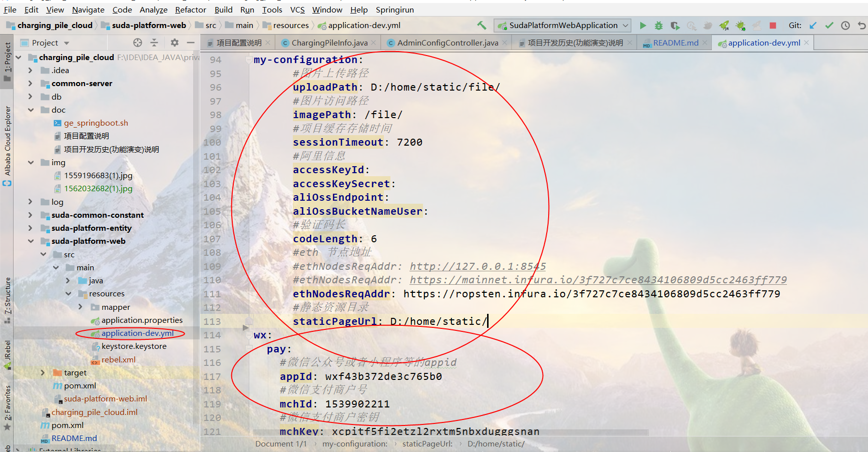Click the locate-file target icon in Project panel
The height and width of the screenshot is (452, 868).
[138, 43]
